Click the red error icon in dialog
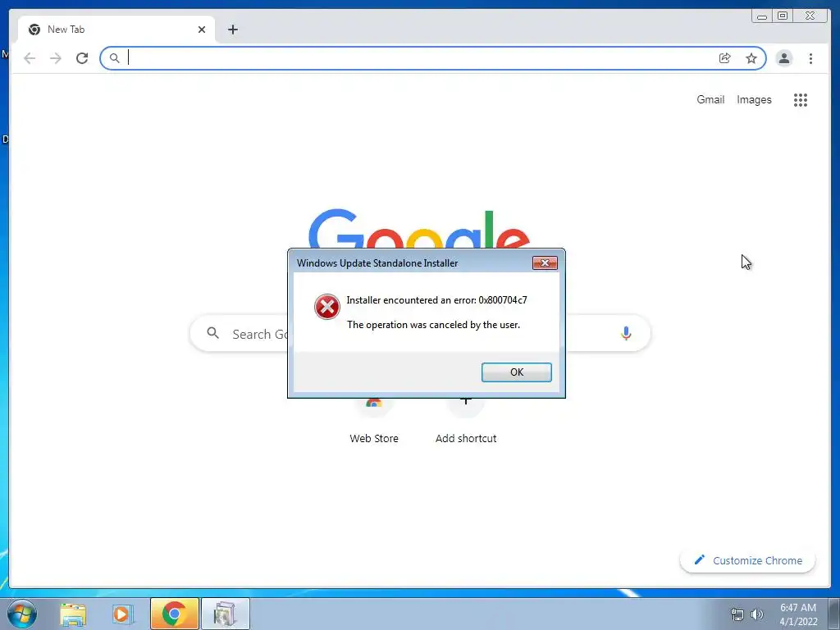The image size is (840, 630). coord(326,307)
